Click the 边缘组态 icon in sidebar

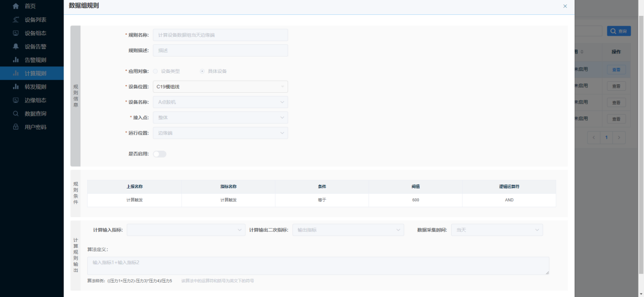(16, 100)
